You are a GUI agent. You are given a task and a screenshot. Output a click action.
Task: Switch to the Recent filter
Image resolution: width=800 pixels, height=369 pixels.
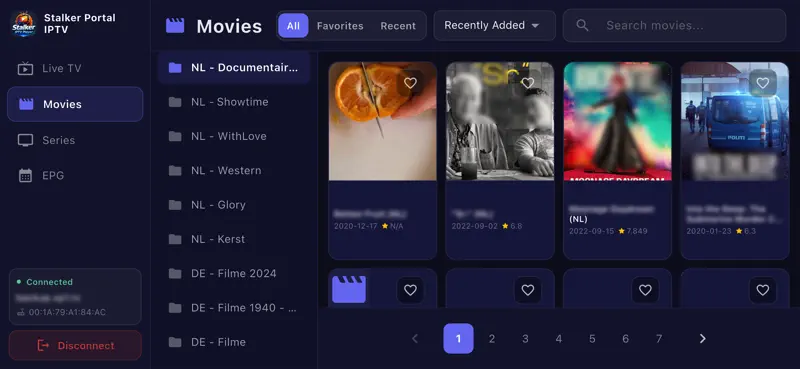[398, 26]
